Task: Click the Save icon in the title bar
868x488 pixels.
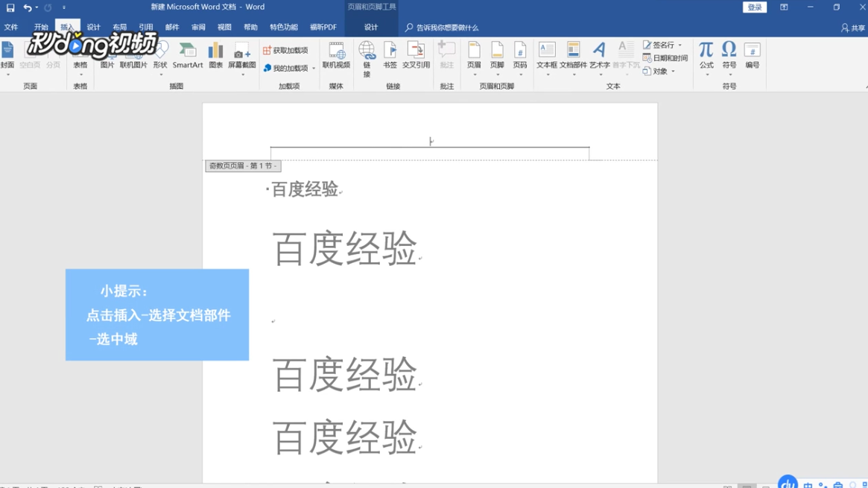Action: (x=10, y=7)
